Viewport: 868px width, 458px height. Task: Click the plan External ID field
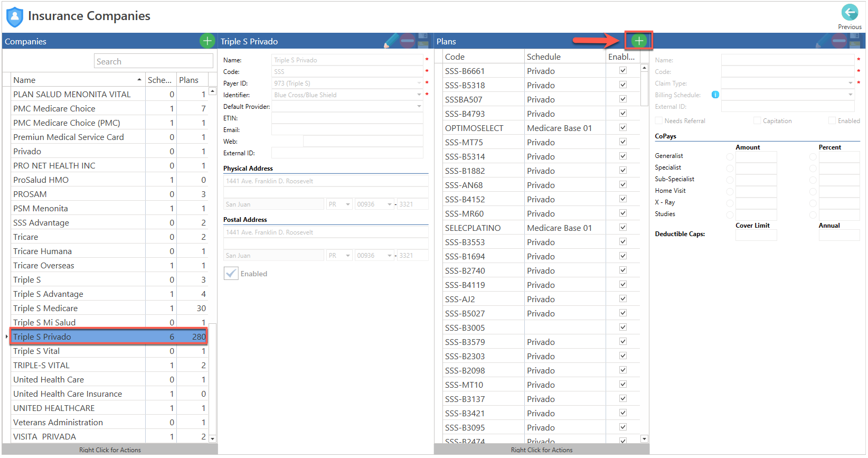787,106
